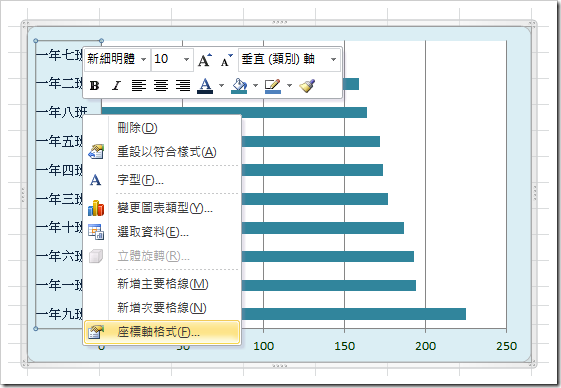Click bottom-left selection handle of category axis
The image size is (561, 388).
point(35,329)
